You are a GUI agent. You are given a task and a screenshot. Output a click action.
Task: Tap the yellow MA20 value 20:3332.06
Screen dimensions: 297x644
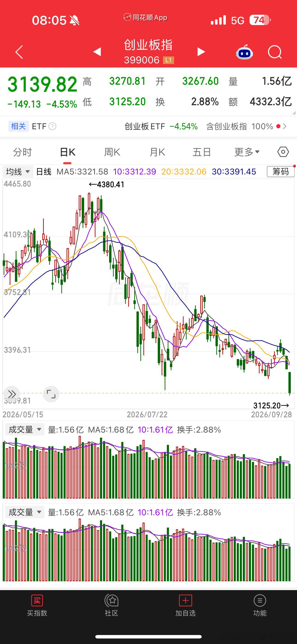(184, 172)
